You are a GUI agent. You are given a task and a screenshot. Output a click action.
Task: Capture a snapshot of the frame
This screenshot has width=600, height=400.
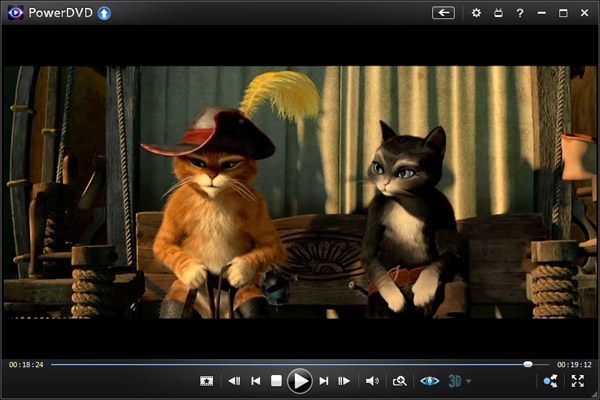click(206, 381)
